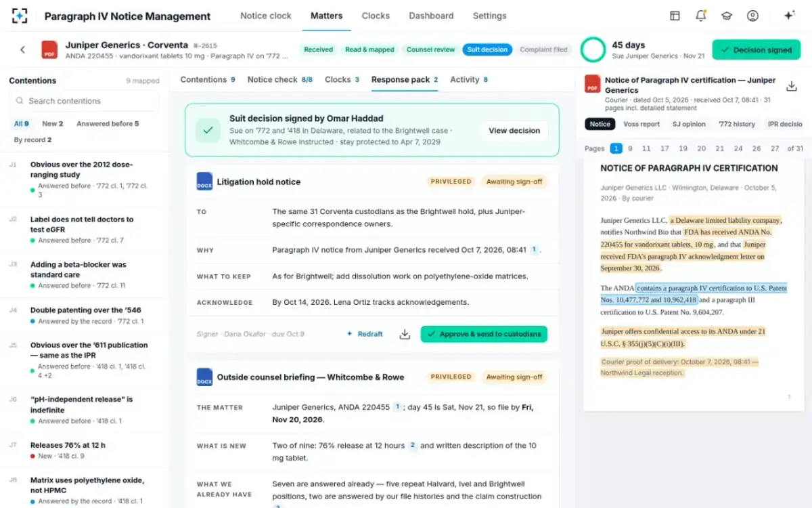Screen dimensions: 812x508
Task: Open contention J4 Double patenting over the '546
Action: coord(85,315)
